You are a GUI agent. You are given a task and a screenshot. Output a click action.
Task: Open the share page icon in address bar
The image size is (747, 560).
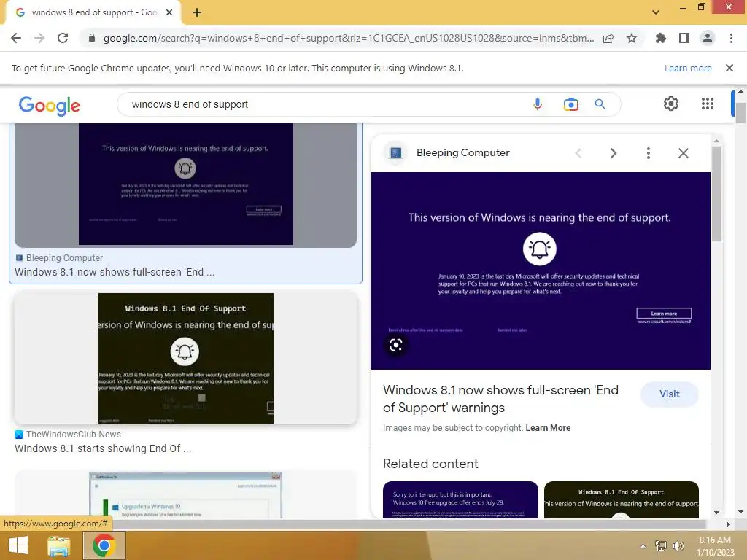(608, 38)
